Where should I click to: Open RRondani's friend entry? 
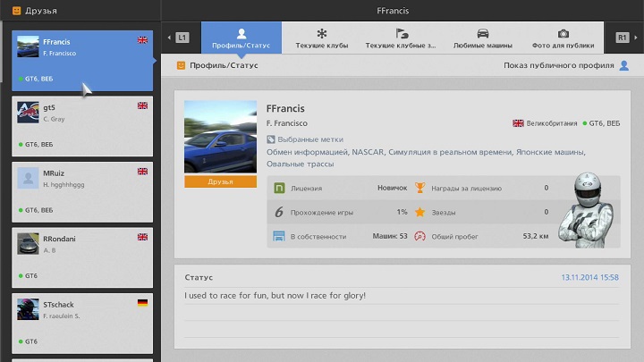pos(82,255)
